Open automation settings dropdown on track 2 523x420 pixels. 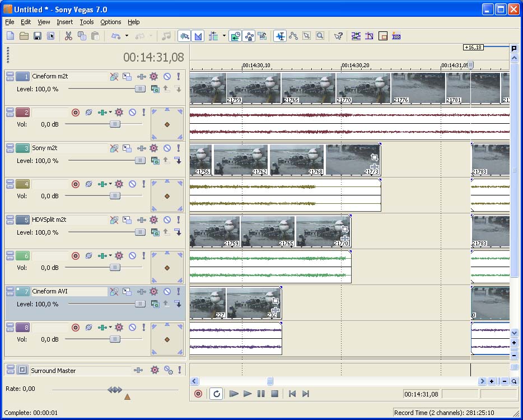tap(110, 113)
